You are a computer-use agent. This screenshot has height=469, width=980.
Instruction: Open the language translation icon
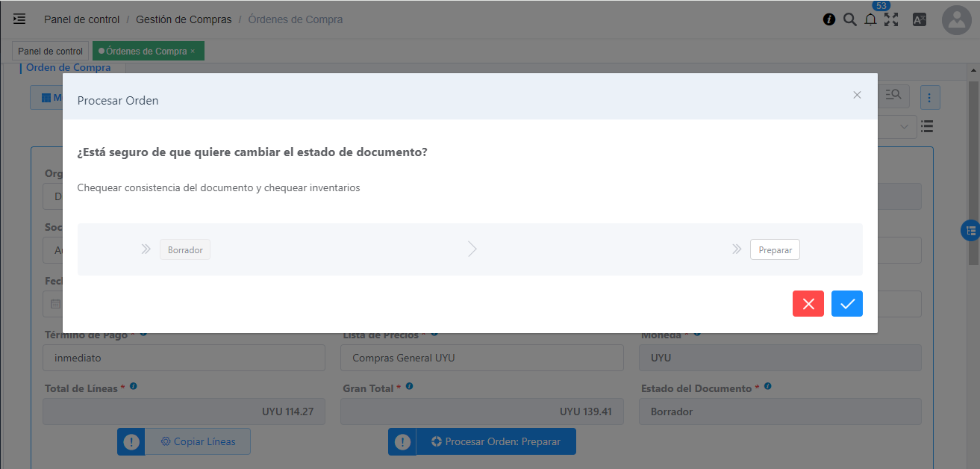point(920,20)
